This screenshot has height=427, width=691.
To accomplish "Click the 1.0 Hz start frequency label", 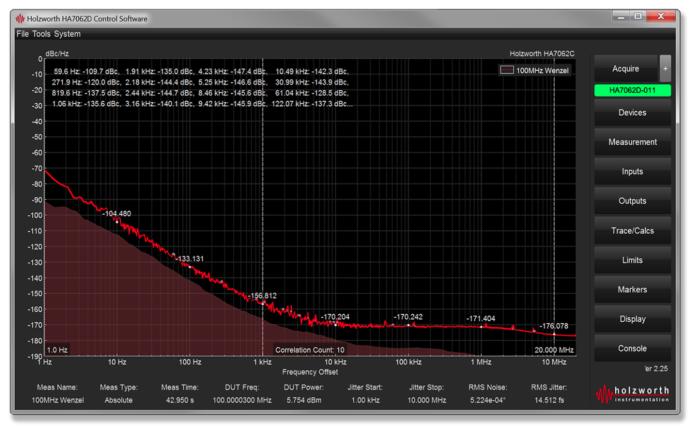I will tap(57, 350).
